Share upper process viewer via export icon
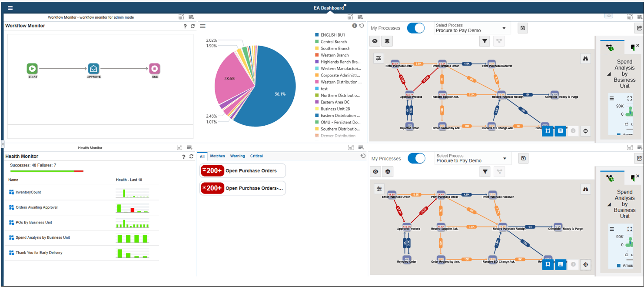644x287 pixels. point(639,28)
